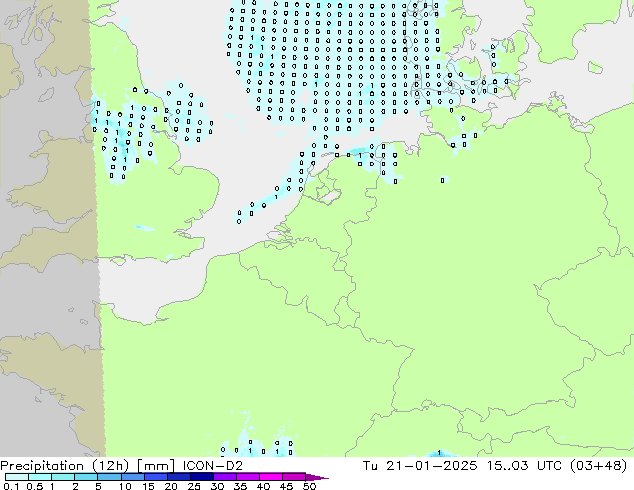Click the '0.1' legend value
634x490 pixels.
point(11,486)
